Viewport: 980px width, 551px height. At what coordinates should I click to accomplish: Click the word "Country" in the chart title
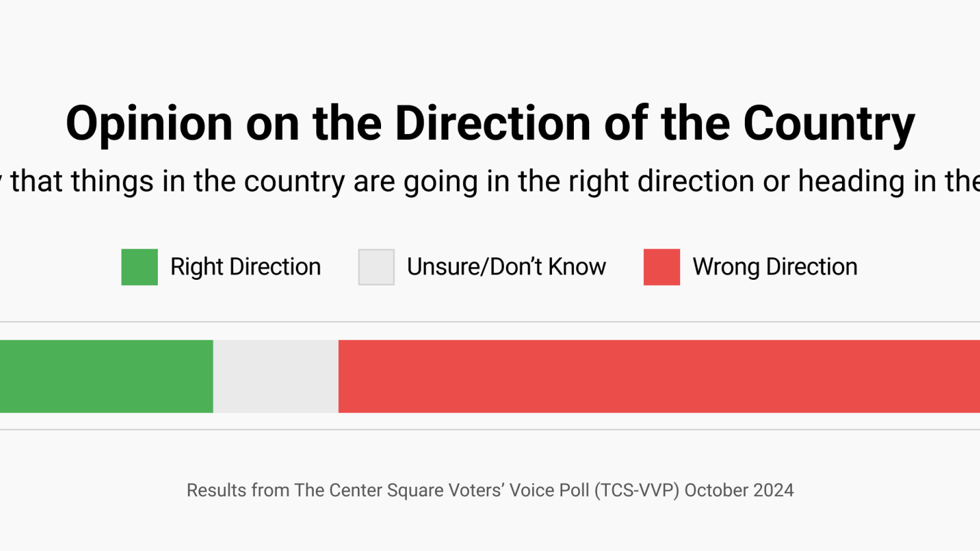click(x=829, y=123)
